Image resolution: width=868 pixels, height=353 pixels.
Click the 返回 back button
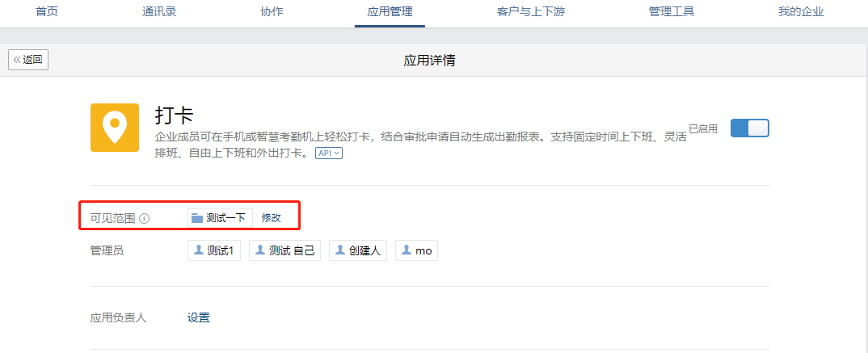pyautogui.click(x=28, y=60)
